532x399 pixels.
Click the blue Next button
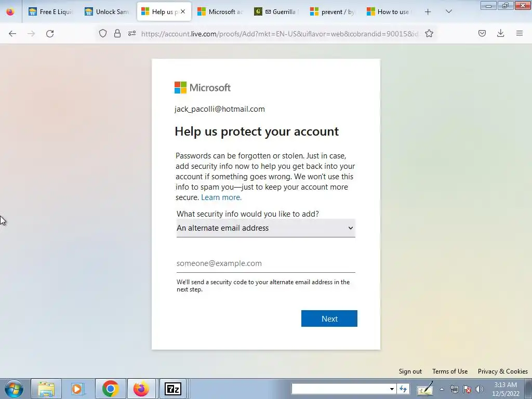pos(329,318)
